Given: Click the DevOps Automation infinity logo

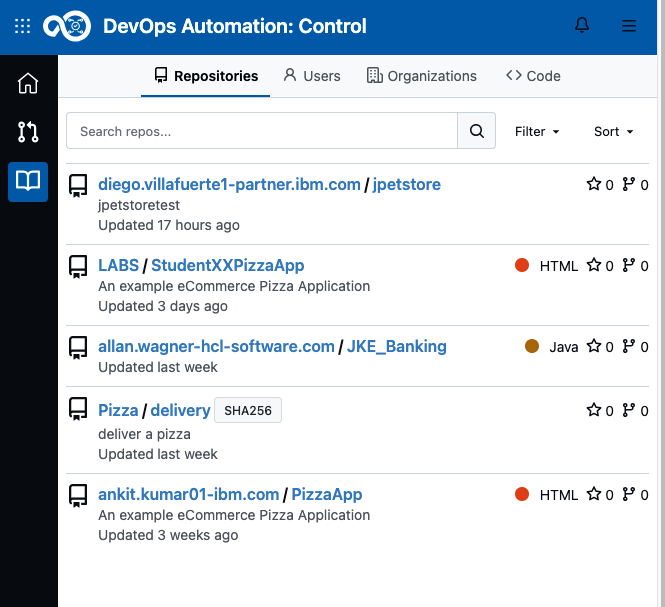Looking at the screenshot, I should [x=67, y=26].
